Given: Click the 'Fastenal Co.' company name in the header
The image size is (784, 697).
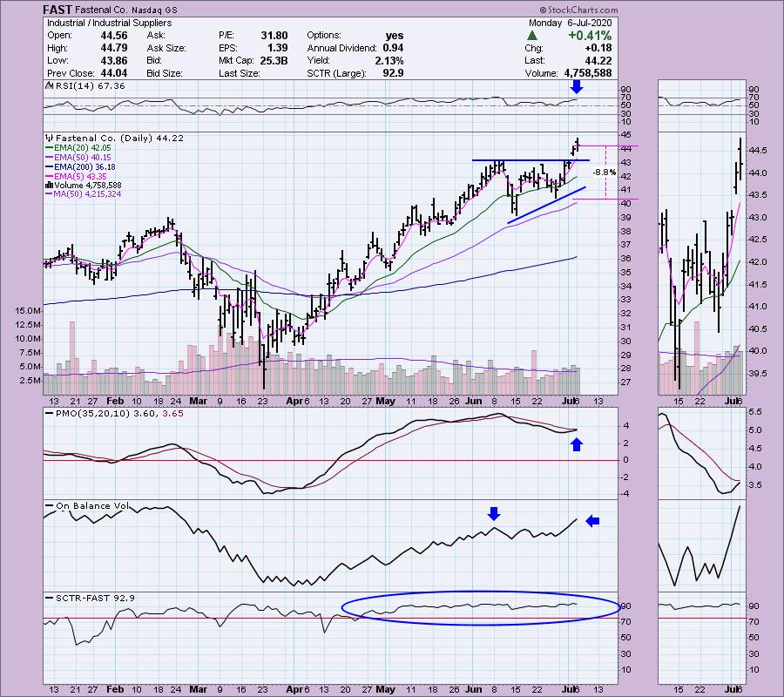Looking at the screenshot, I should tap(102, 10).
